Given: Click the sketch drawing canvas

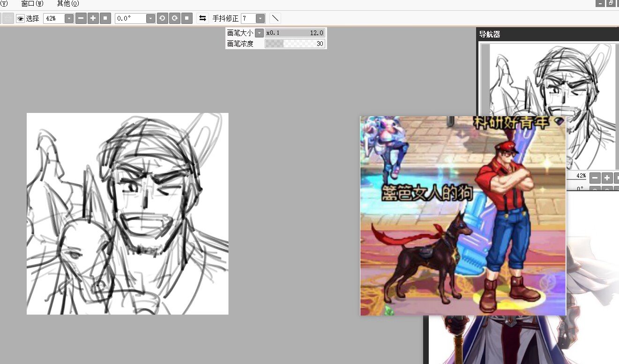Looking at the screenshot, I should pyautogui.click(x=127, y=214).
